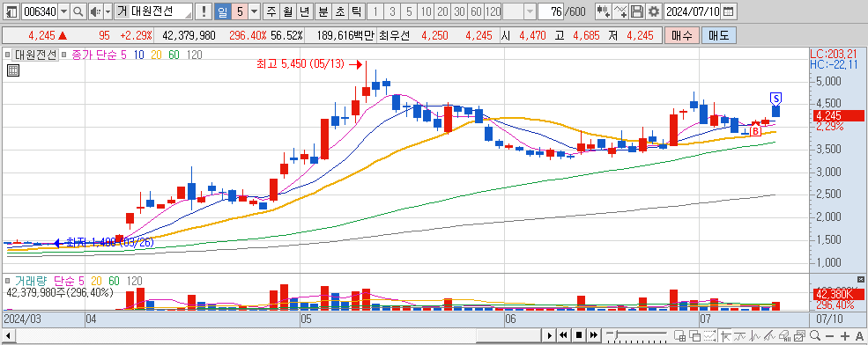Select the 틱 (tick) period button
Viewport: 868px width, 345px height.
click(x=357, y=11)
